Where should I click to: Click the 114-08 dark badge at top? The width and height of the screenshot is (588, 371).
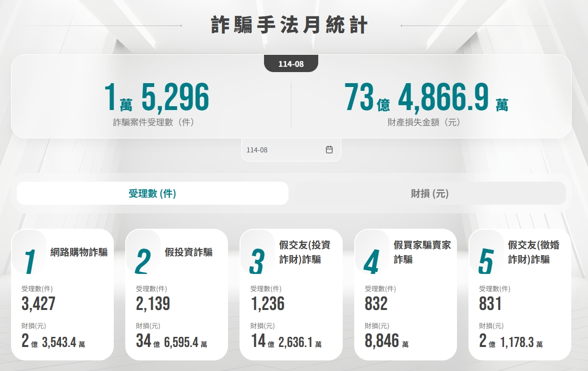point(291,63)
